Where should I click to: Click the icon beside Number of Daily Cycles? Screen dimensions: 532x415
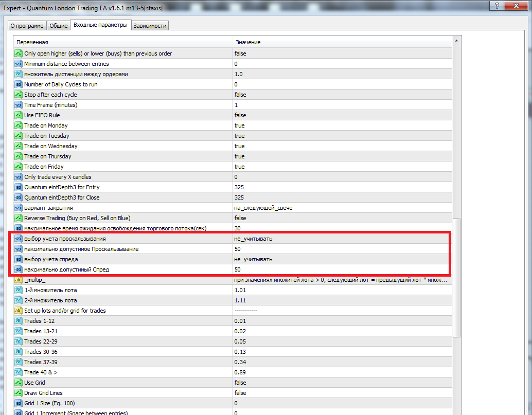19,84
